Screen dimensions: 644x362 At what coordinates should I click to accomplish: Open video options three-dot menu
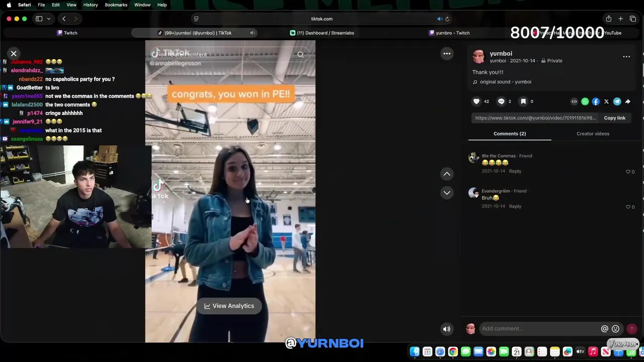tap(447, 53)
